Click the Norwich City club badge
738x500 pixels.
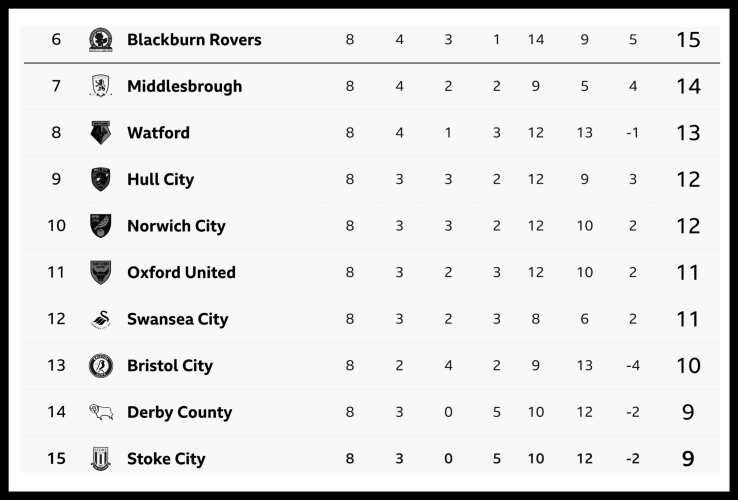tap(100, 226)
